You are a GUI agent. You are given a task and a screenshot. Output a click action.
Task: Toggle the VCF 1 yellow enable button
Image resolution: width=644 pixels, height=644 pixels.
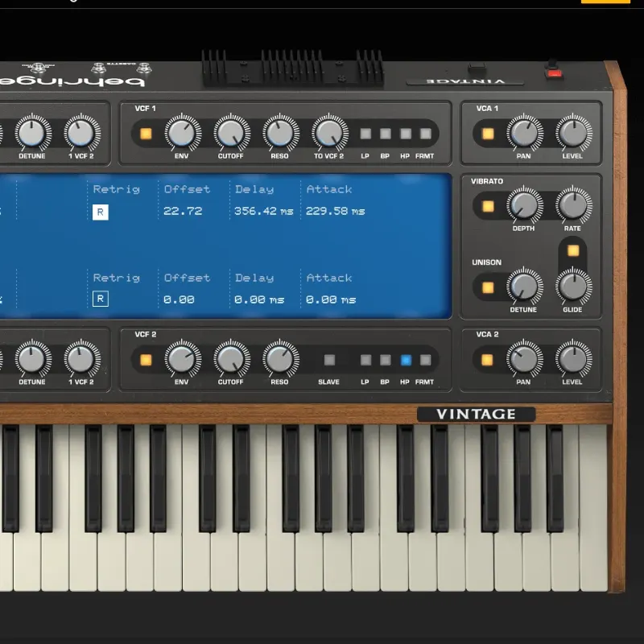click(x=146, y=134)
